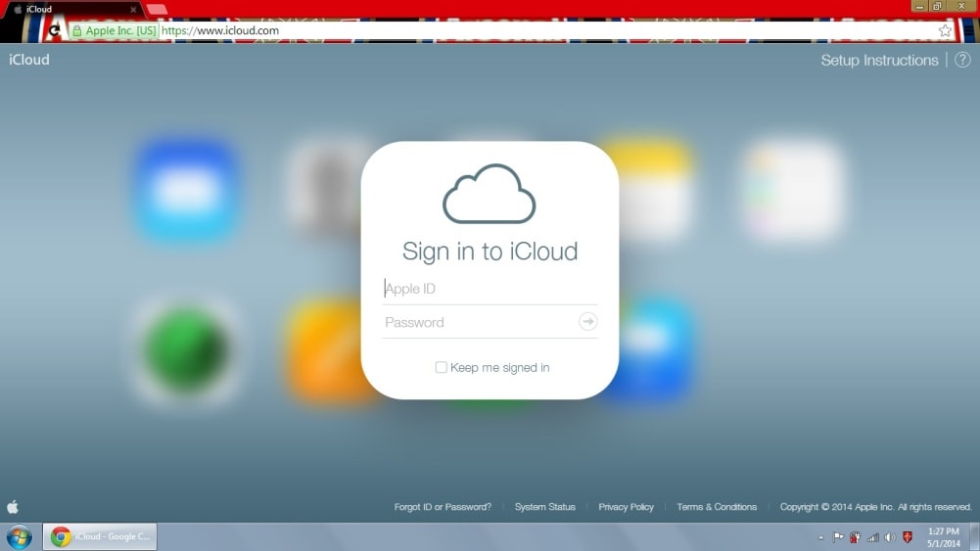Viewport: 980px width, 551px height.
Task: Click the Sign in to iCloud heading
Action: pos(490,252)
